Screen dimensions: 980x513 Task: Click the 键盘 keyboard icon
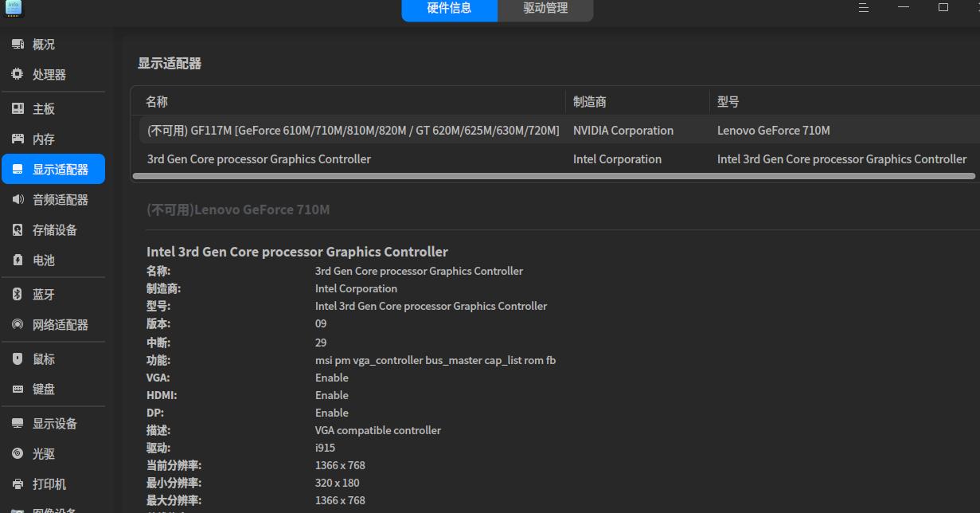[x=18, y=389]
